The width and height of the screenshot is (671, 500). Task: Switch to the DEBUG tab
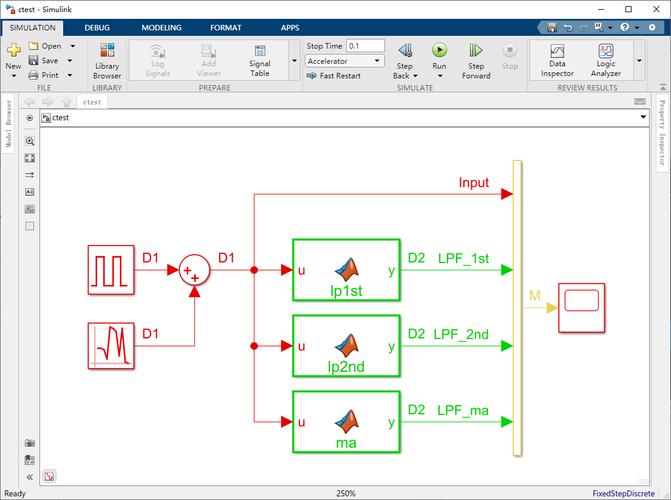pyautogui.click(x=97, y=28)
